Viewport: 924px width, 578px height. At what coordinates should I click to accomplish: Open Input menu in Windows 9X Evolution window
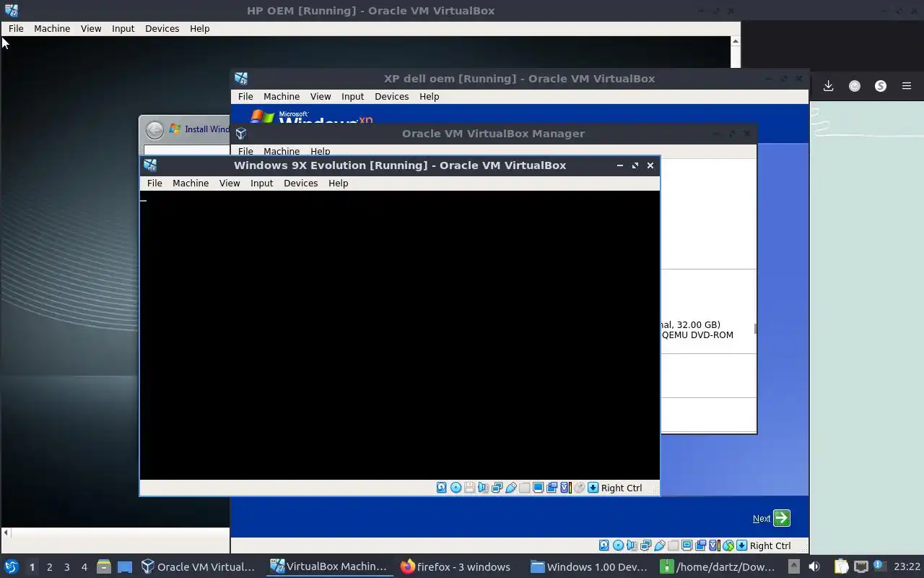pyautogui.click(x=261, y=183)
